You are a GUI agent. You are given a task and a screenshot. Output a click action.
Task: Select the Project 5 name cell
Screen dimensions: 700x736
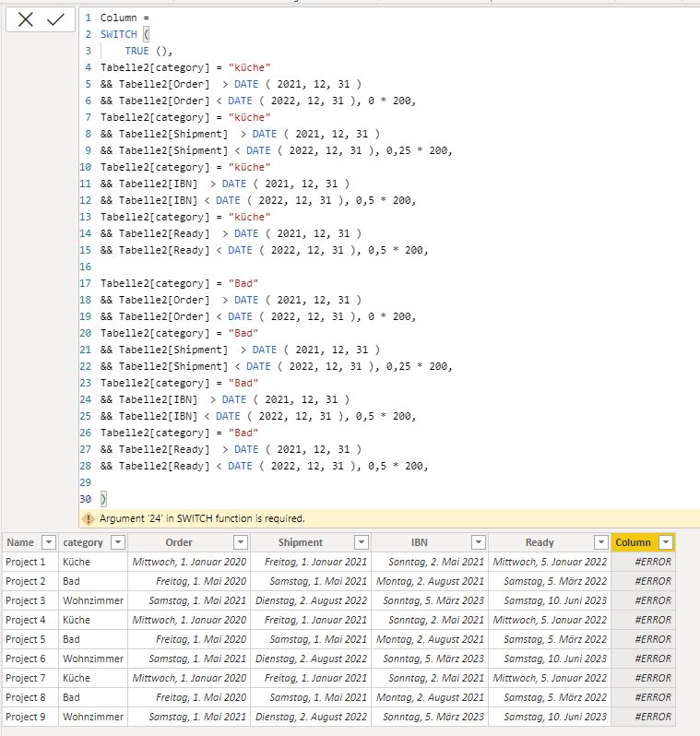(x=30, y=639)
